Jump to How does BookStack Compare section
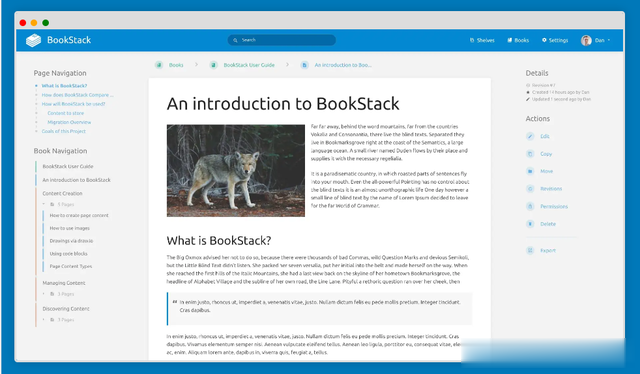640x374 pixels. pyautogui.click(x=77, y=95)
